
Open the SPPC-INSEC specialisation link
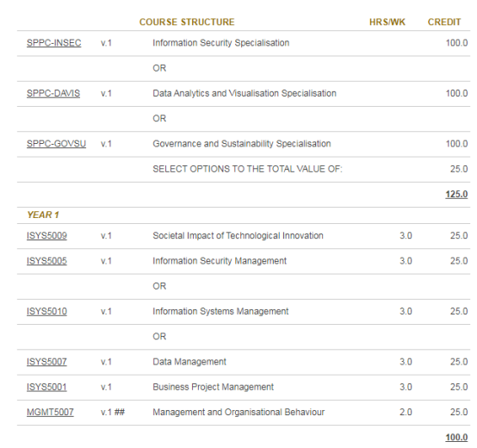(54, 43)
